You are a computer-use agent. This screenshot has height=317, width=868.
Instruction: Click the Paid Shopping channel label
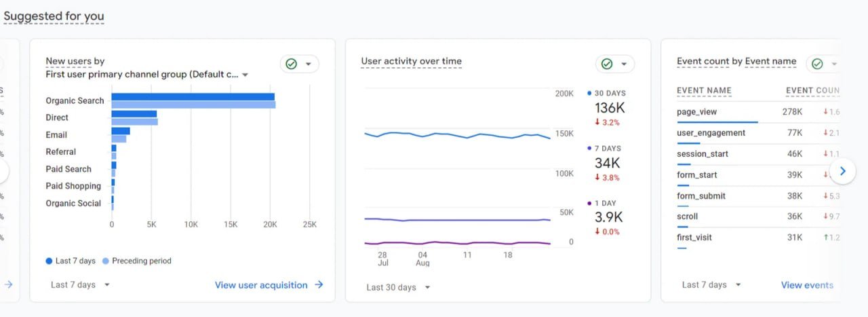click(x=73, y=186)
